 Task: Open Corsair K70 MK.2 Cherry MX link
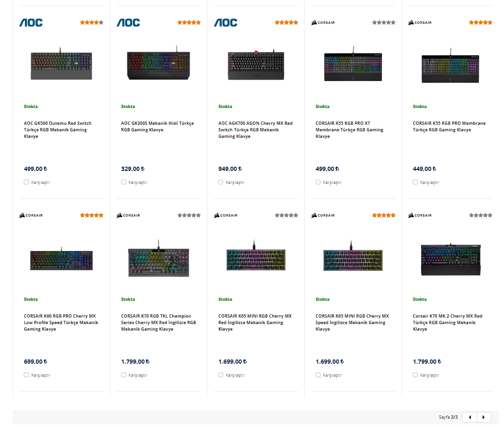[x=448, y=323]
